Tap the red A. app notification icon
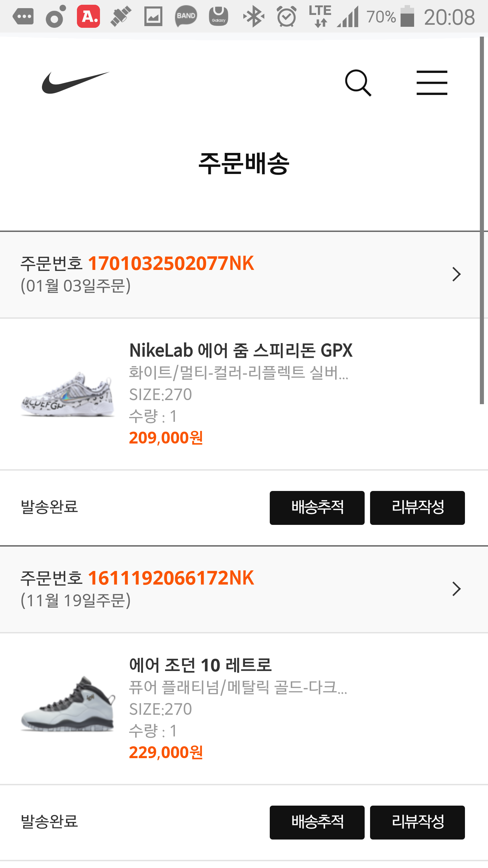The image size is (488, 868). 88,16
